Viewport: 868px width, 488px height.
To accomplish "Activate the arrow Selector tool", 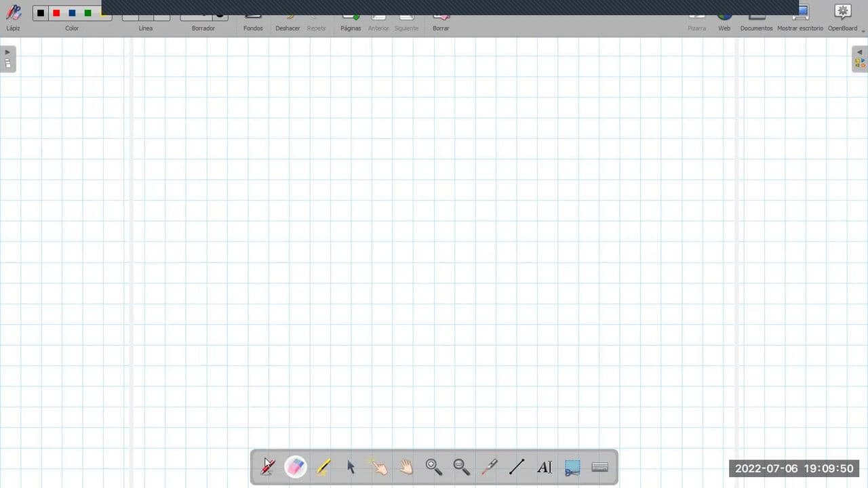I will 351,467.
